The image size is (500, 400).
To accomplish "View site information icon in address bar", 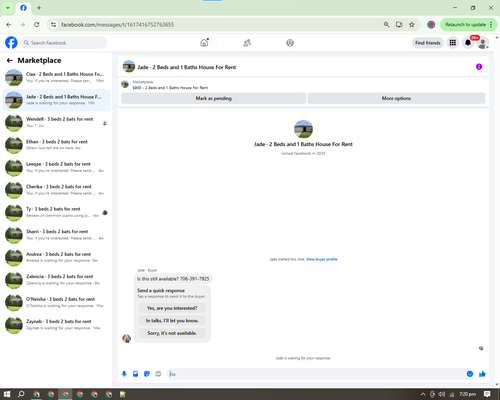I will coord(53,25).
